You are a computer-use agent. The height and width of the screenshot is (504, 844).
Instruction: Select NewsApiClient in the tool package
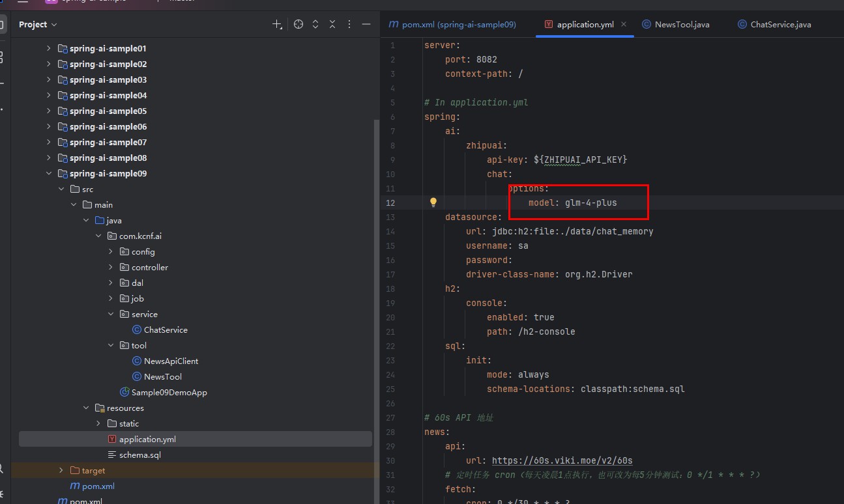[x=171, y=361]
